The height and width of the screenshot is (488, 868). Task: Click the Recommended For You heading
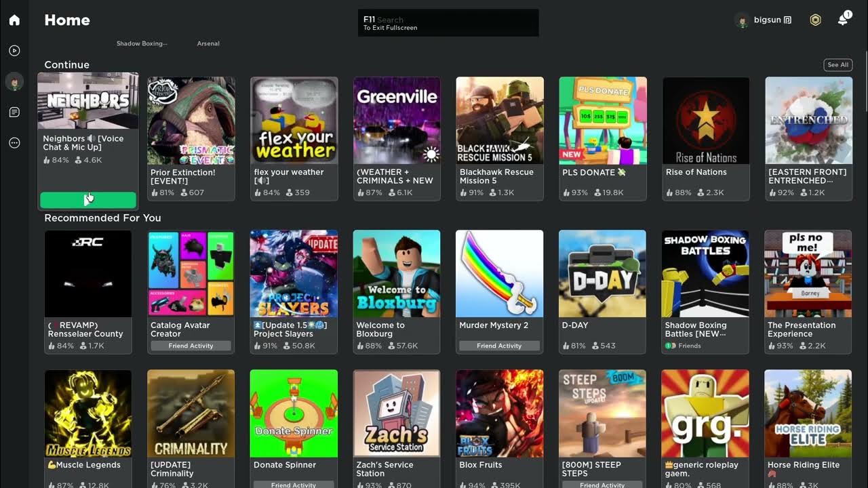tap(102, 218)
